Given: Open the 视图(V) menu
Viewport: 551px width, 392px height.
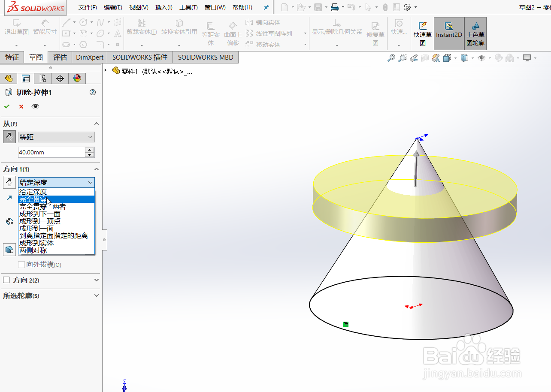Looking at the screenshot, I should coord(139,7).
